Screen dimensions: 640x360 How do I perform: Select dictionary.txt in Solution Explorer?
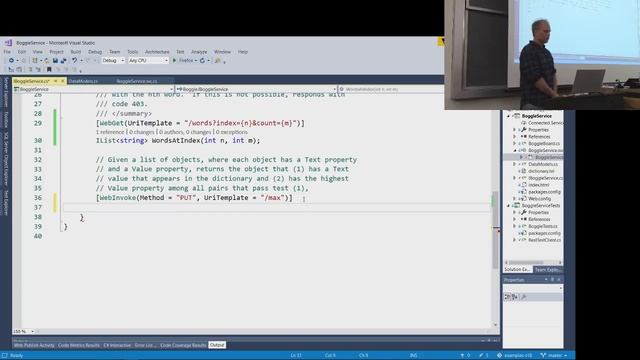point(541,171)
